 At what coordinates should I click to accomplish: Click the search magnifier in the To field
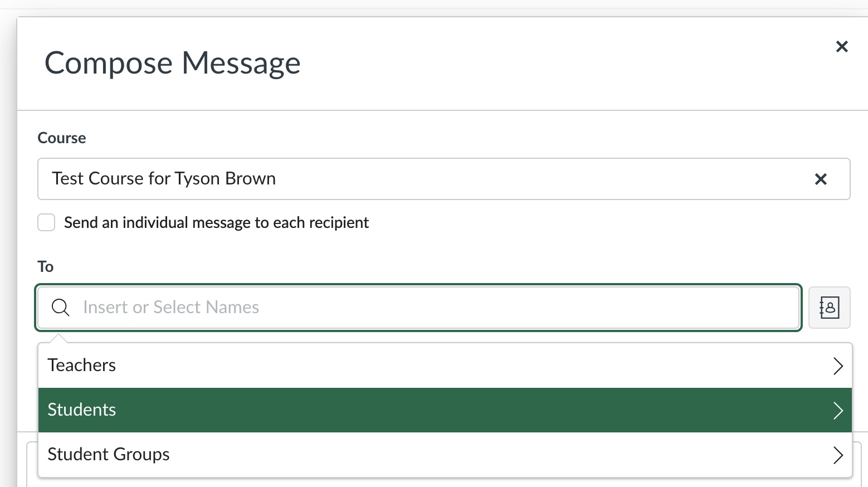[x=60, y=307]
